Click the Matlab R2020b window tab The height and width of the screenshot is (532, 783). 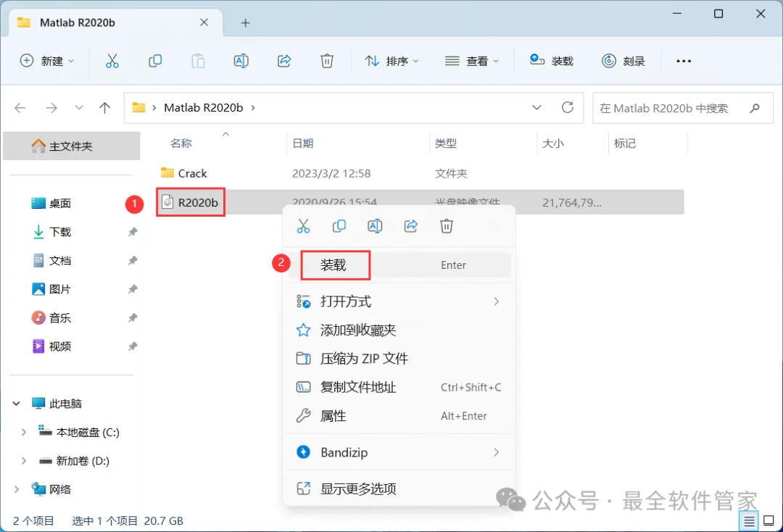[x=116, y=22]
